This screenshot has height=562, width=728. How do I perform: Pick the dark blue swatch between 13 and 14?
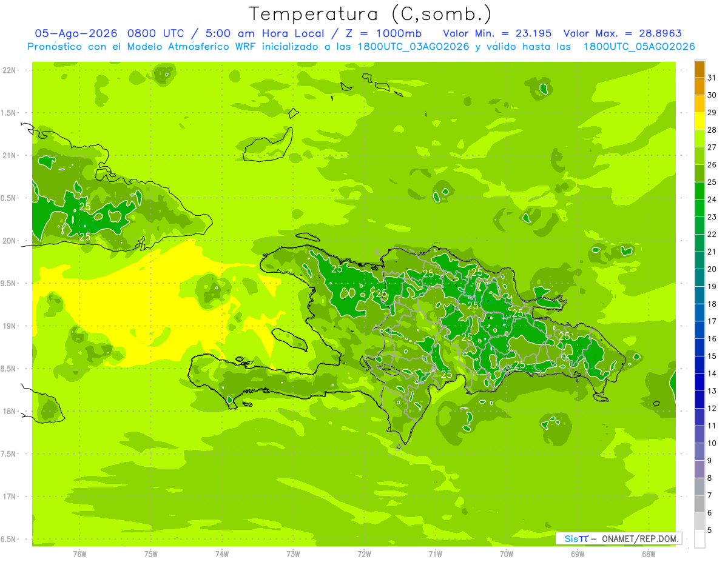pyautogui.click(x=699, y=382)
